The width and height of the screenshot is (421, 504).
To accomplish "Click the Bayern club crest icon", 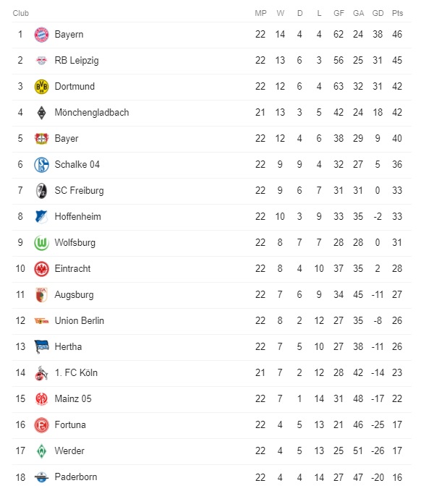I will pyautogui.click(x=41, y=35).
